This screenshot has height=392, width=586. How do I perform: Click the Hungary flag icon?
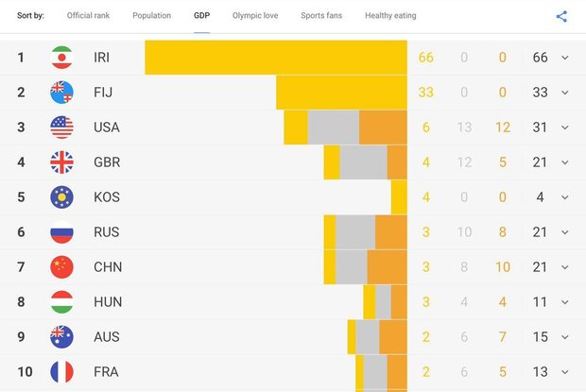point(61,301)
